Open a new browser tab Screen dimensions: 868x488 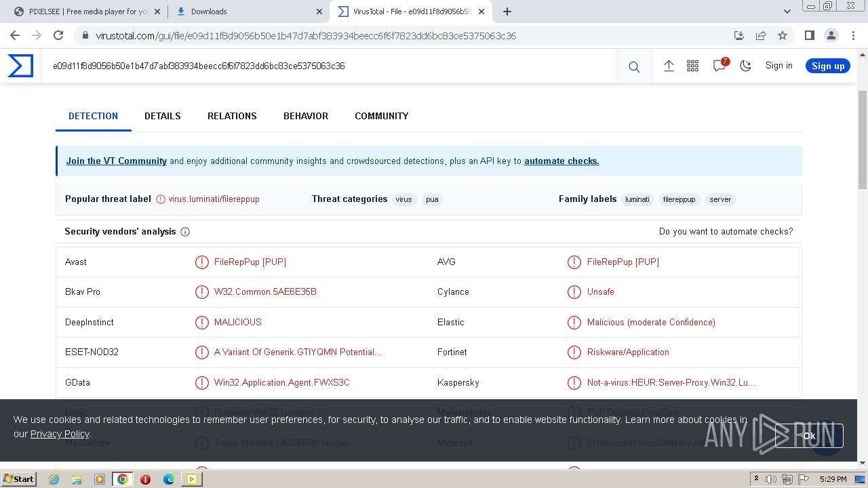(507, 12)
